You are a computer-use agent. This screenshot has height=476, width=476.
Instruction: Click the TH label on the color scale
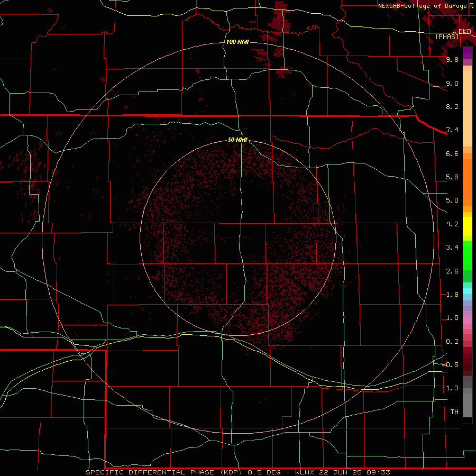coord(454,412)
